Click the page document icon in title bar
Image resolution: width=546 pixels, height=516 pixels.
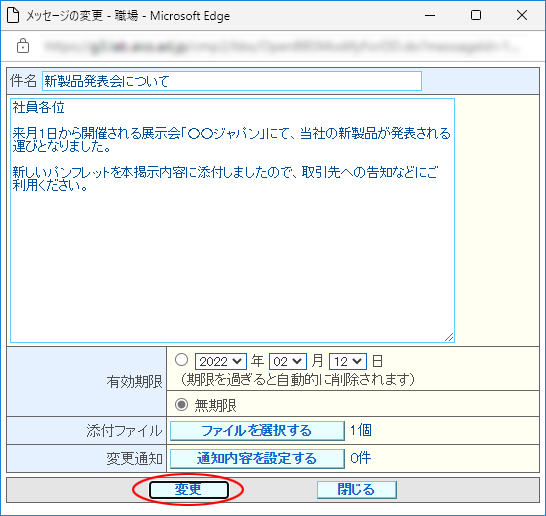pos(13,16)
